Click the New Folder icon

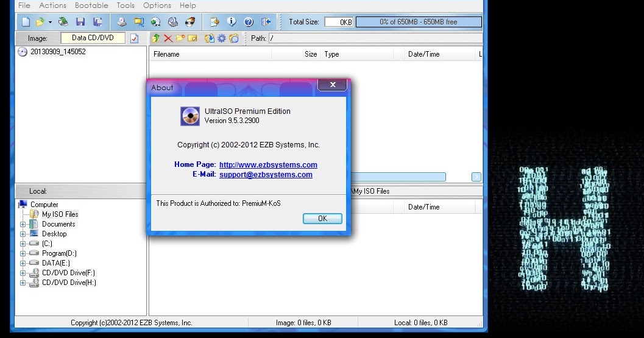pyautogui.click(x=180, y=38)
